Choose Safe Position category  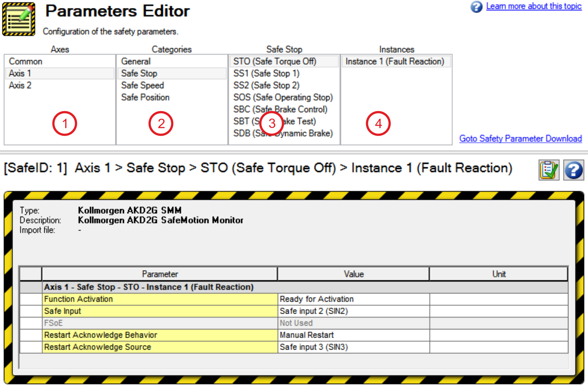point(172,97)
